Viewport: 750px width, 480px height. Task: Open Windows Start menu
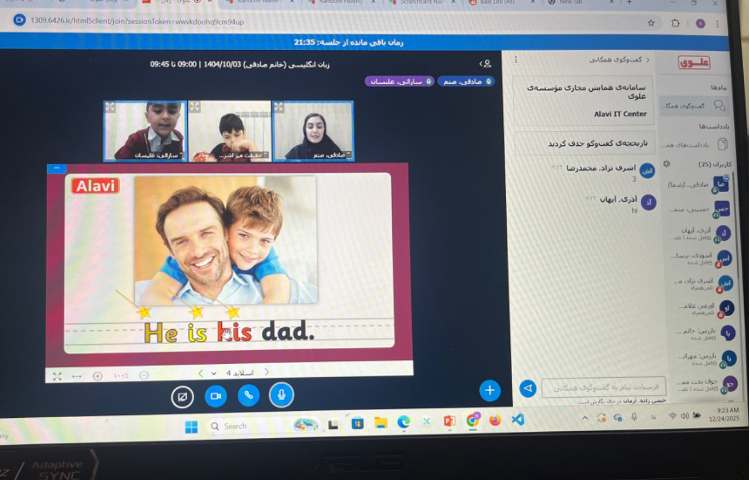tap(191, 426)
